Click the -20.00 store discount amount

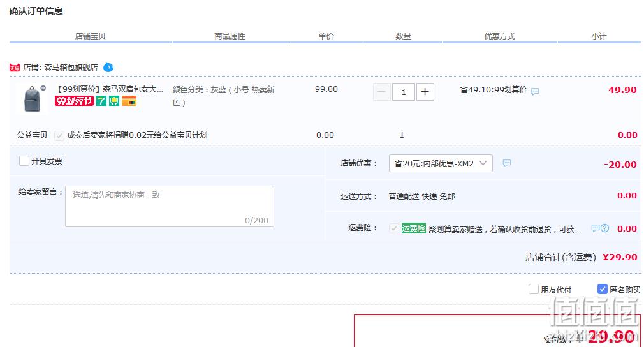coord(620,165)
